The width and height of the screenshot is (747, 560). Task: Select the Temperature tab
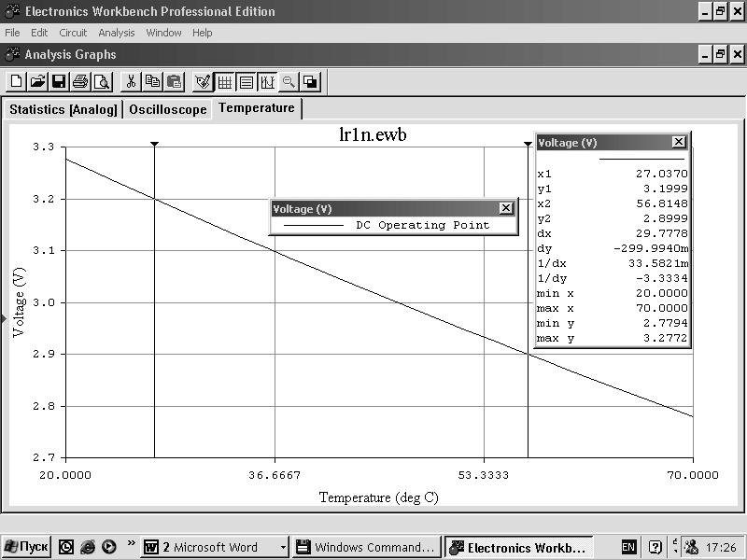257,108
